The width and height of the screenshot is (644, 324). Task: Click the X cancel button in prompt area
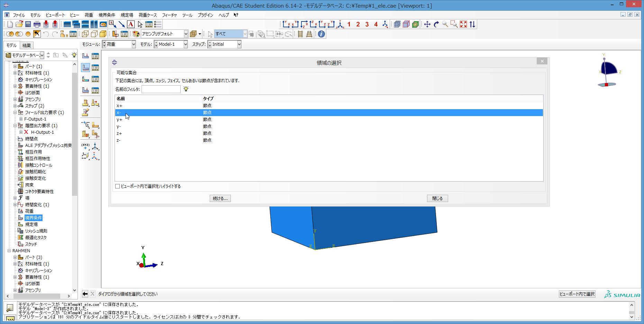click(93, 294)
